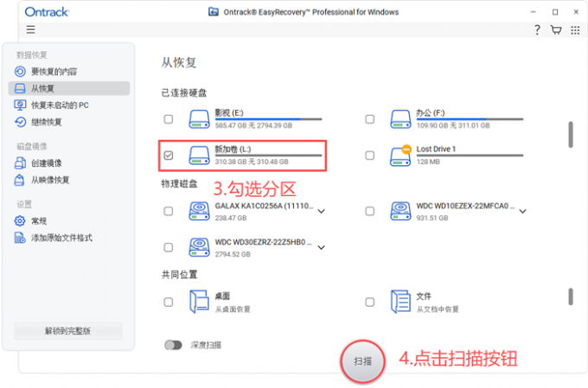The image size is (588, 388).
Task: Uncheck the 新加卷 (L:) checkbox
Action: pos(169,156)
